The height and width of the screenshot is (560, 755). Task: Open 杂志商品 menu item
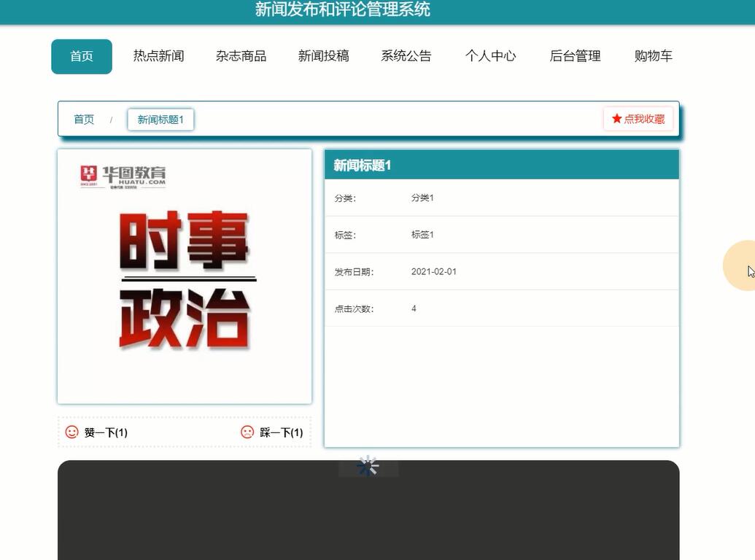point(241,56)
